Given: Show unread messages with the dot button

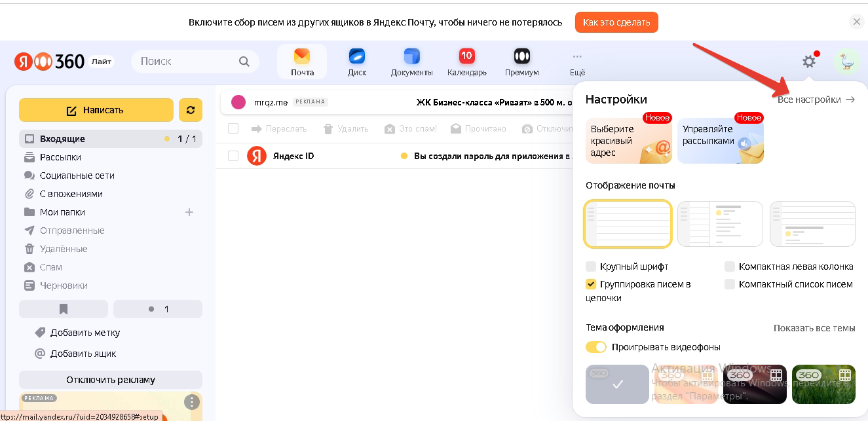Looking at the screenshot, I should pyautogui.click(x=158, y=309).
